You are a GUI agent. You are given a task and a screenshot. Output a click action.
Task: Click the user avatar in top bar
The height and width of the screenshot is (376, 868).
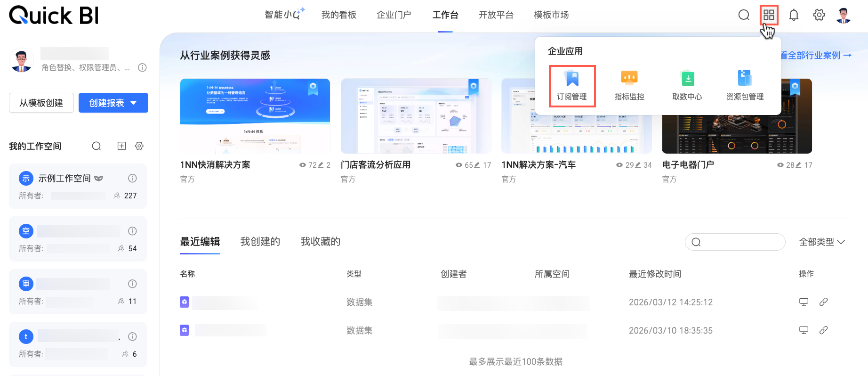click(844, 15)
